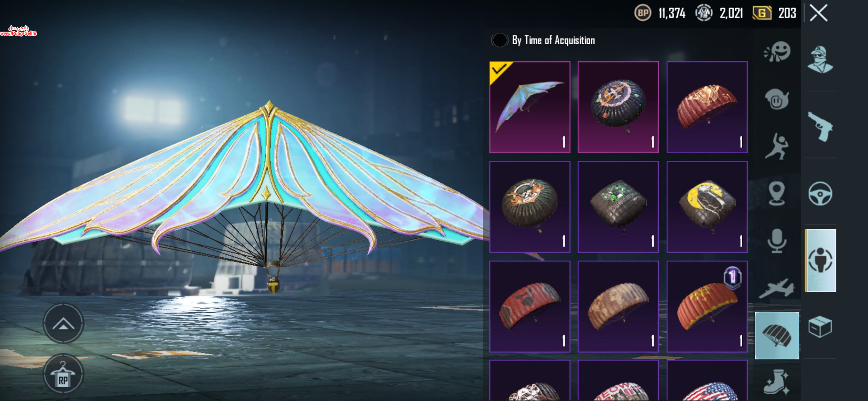This screenshot has height=401, width=868.
Task: Open the airplane skins category
Action: [x=777, y=288]
